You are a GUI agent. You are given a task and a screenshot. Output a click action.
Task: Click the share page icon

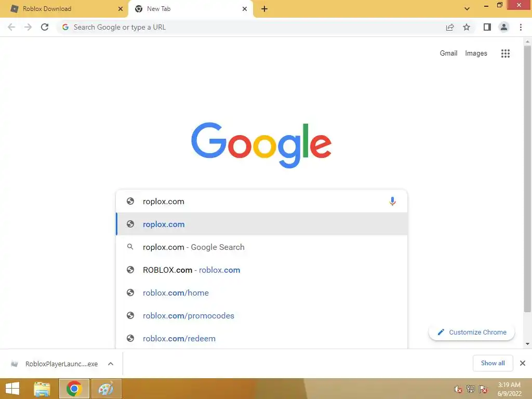coord(450,27)
